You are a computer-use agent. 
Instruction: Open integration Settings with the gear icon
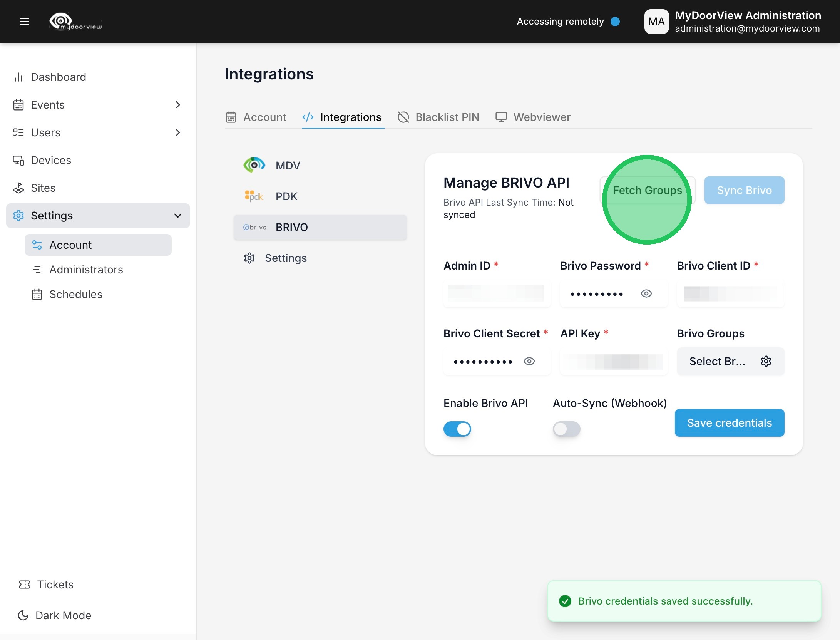point(249,258)
